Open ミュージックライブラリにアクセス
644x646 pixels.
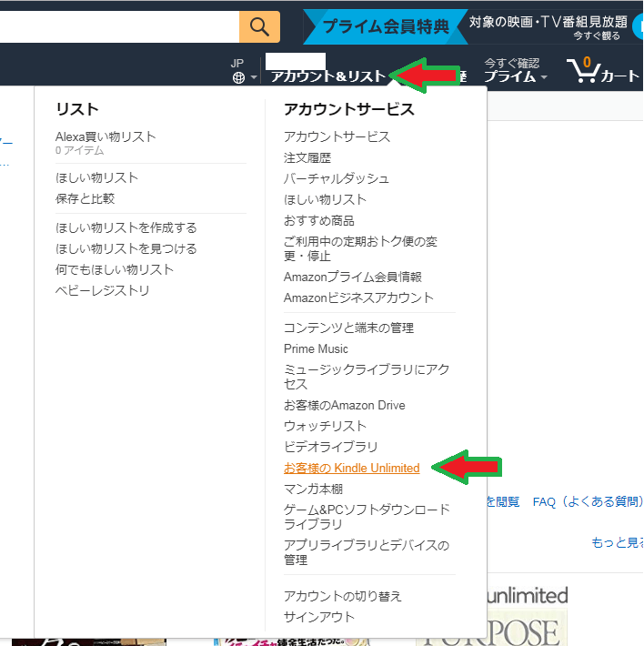[366, 377]
